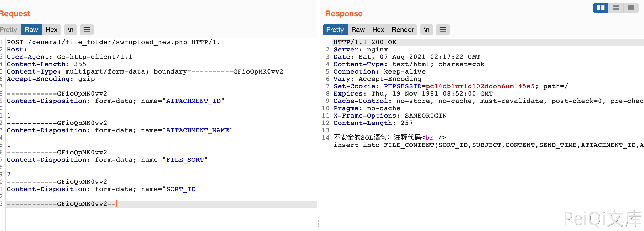Select the top-bottom split layout icon

click(616, 8)
